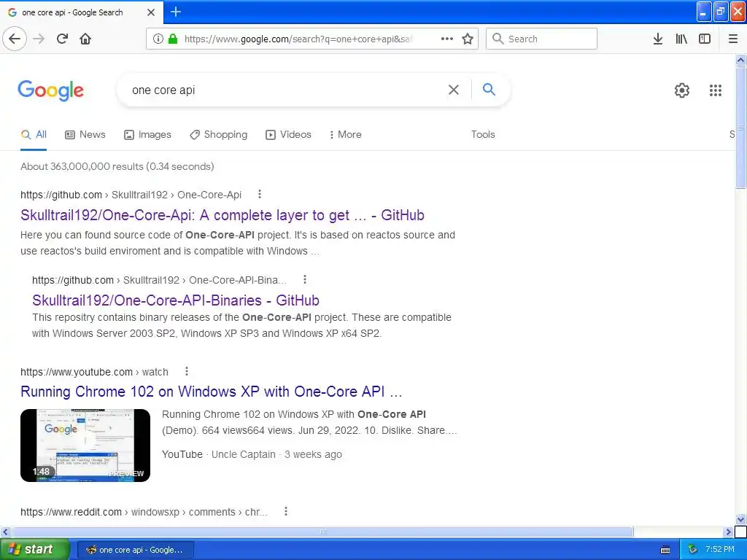The width and height of the screenshot is (747, 560).
Task: Open the Windows XP start menu
Action: [x=35, y=550]
